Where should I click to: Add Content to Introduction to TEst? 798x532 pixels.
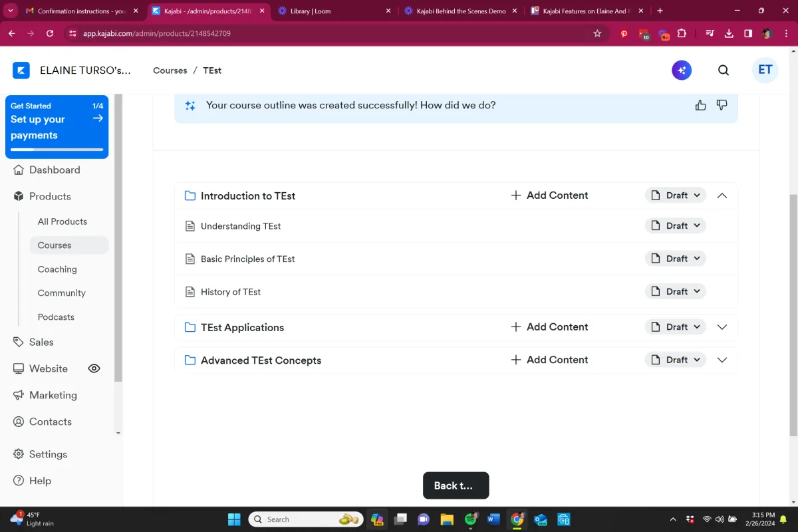(549, 196)
